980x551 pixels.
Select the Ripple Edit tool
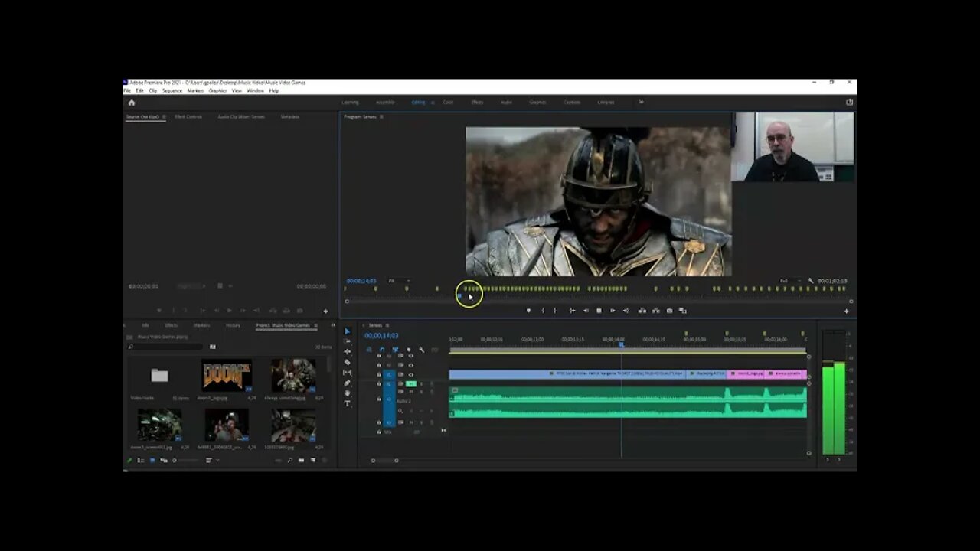(347, 352)
